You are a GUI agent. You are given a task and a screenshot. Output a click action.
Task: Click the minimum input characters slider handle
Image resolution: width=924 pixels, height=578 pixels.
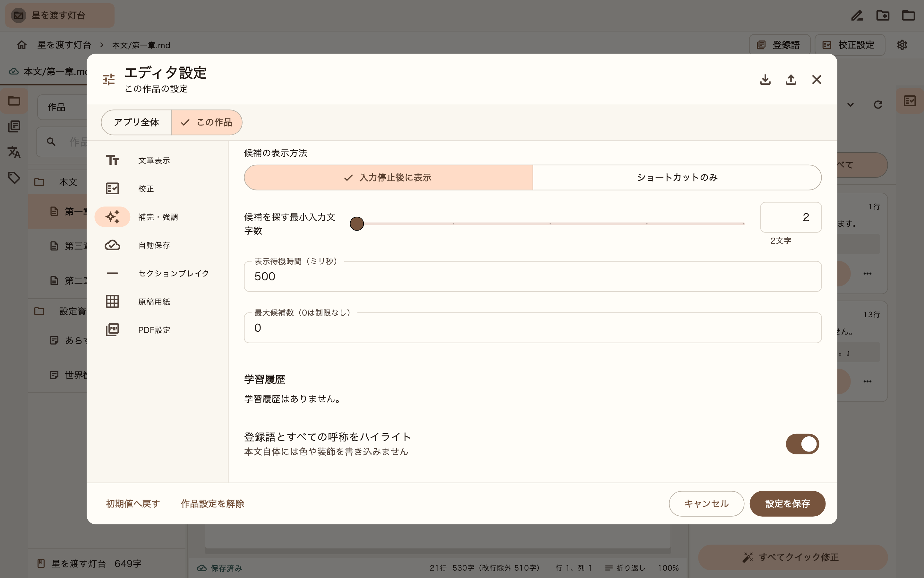tap(357, 223)
